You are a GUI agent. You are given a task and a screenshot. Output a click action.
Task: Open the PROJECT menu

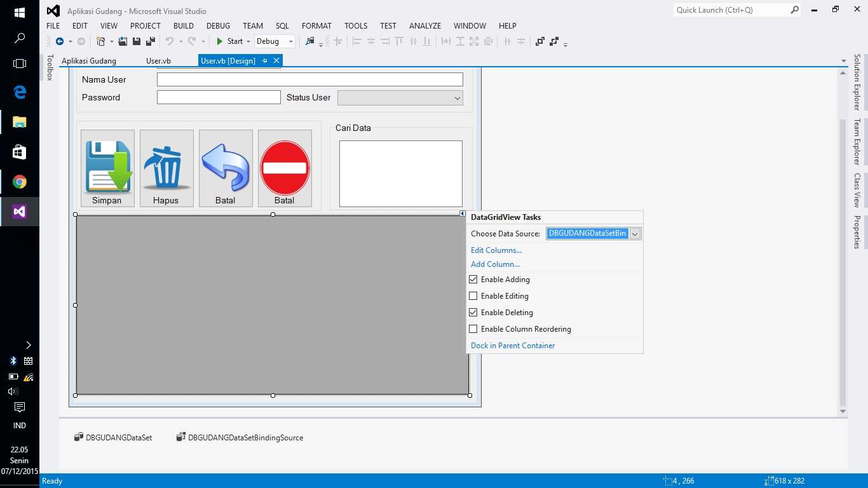point(146,26)
